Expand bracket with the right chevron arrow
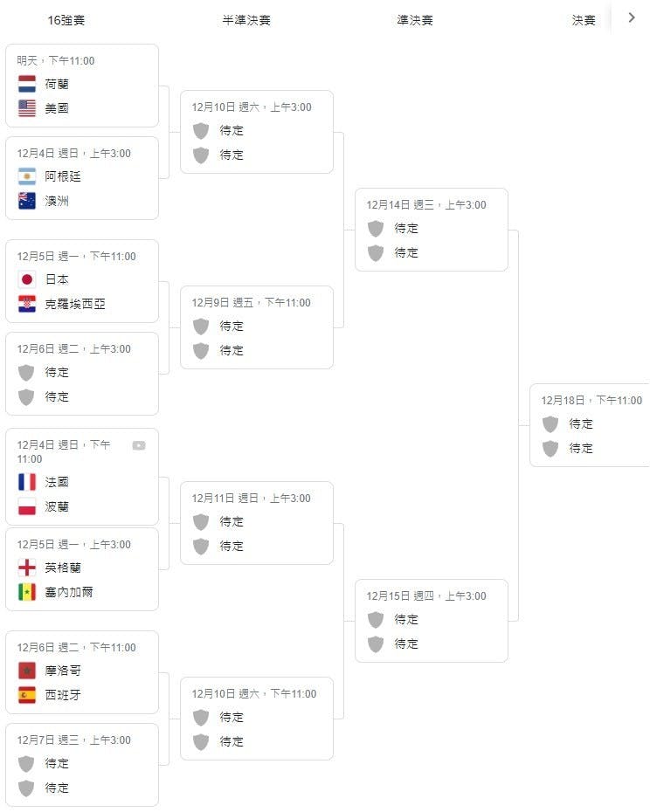The height and width of the screenshot is (812, 650). click(x=632, y=17)
